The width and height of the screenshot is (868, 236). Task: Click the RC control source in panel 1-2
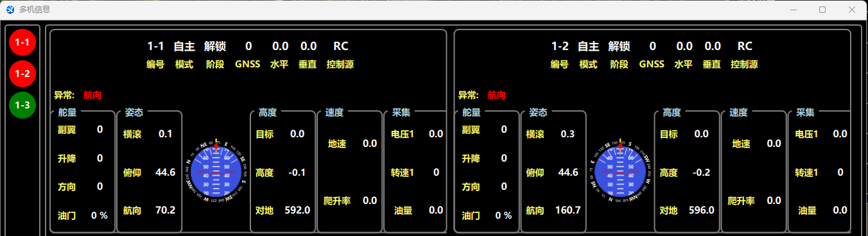pos(745,46)
